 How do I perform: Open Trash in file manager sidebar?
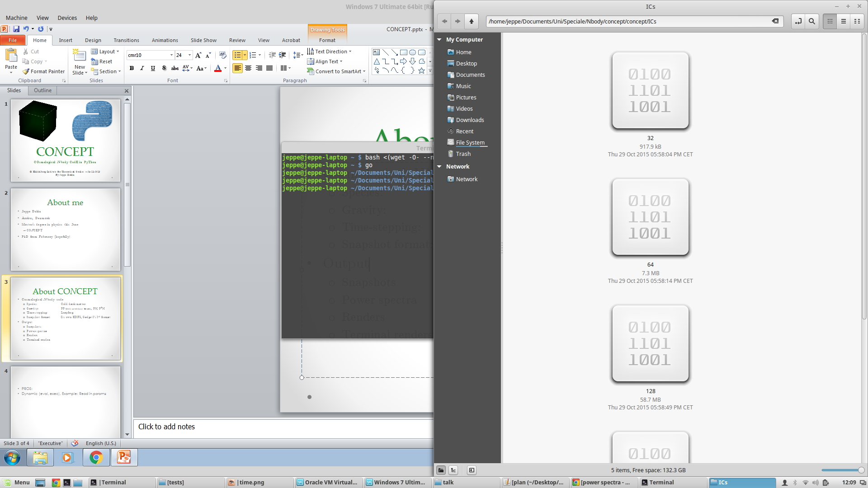pyautogui.click(x=463, y=154)
